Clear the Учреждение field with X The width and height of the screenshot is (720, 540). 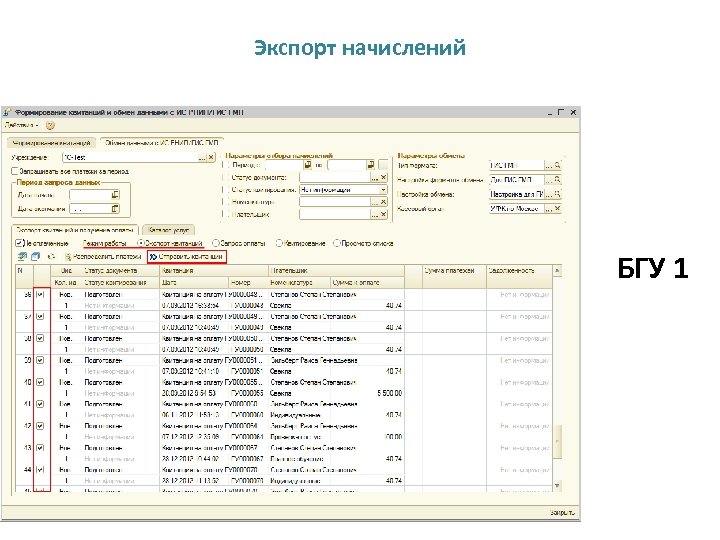(211, 158)
